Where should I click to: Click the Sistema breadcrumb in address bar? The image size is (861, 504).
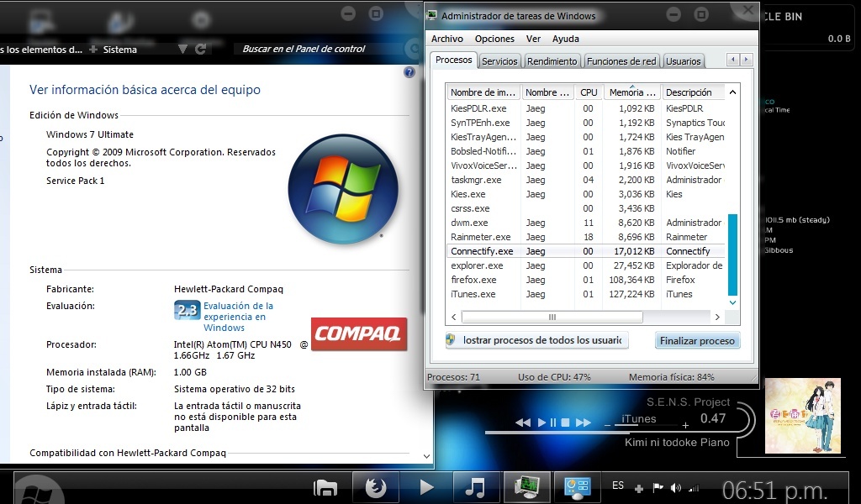coord(119,50)
